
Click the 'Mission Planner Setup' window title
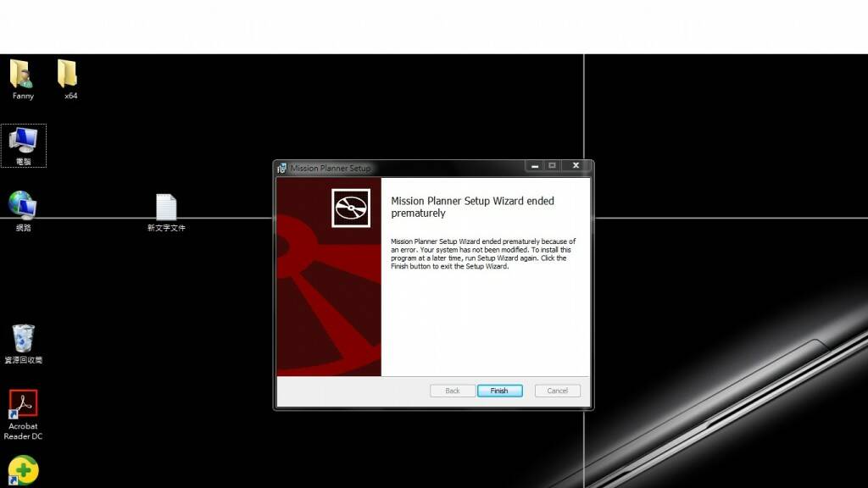[x=331, y=169]
